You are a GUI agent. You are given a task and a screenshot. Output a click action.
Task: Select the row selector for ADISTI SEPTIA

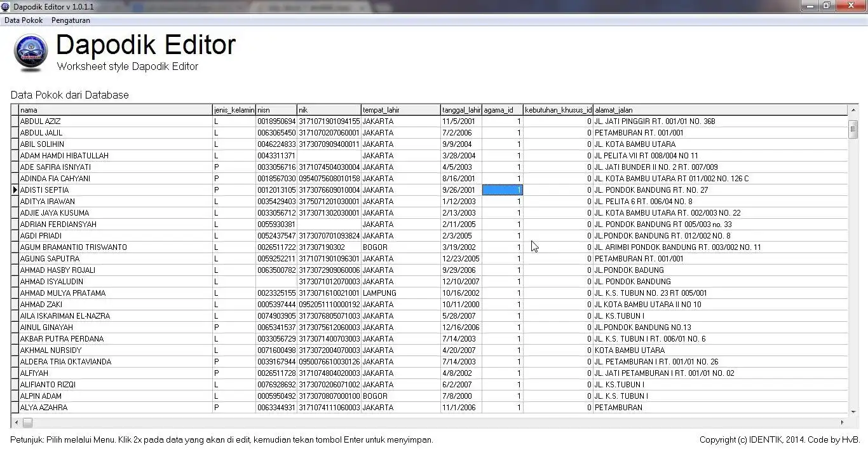click(x=15, y=190)
